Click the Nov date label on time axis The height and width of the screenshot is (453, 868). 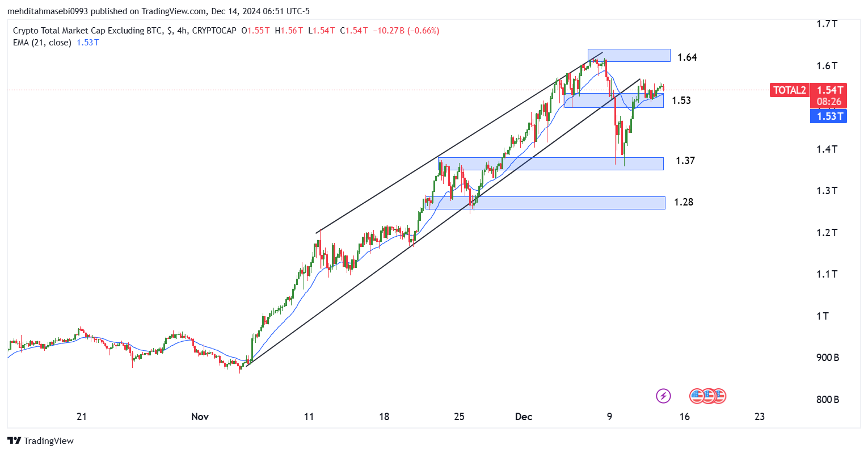(200, 417)
